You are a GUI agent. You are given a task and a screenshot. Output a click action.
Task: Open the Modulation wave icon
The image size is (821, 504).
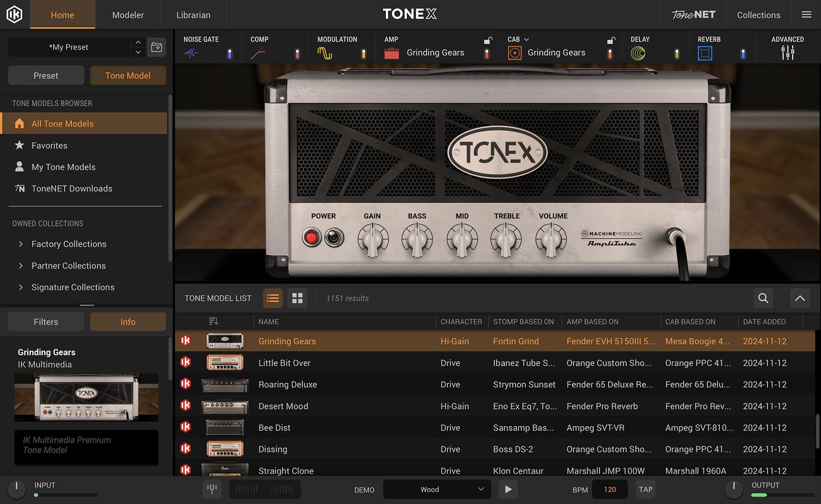coord(325,53)
